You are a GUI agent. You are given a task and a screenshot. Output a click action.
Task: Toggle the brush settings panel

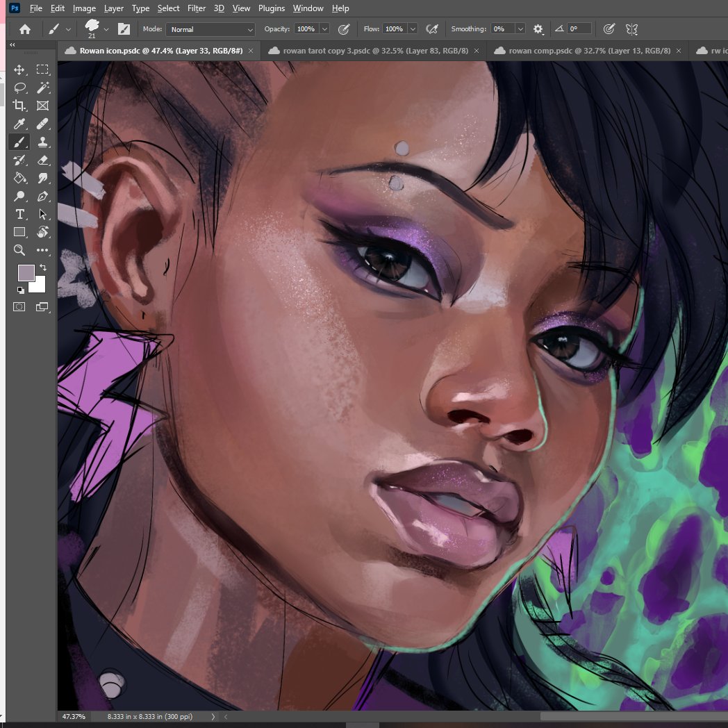point(124,29)
